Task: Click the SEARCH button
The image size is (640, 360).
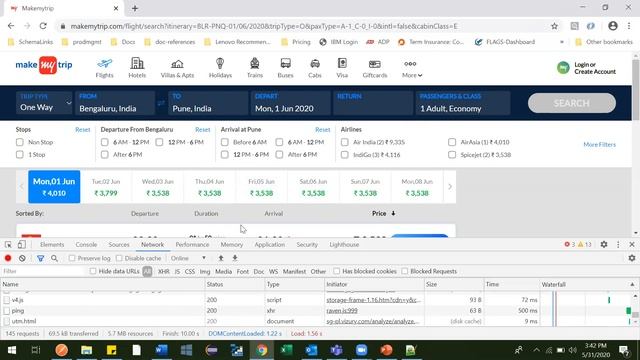Action: click(571, 103)
